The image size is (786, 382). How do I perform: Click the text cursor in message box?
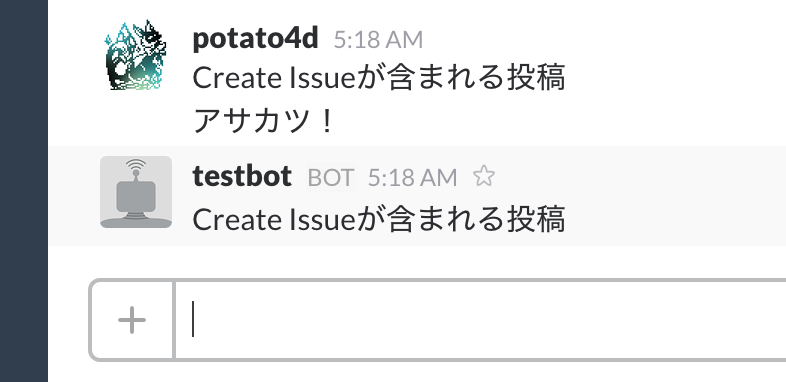coord(193,319)
